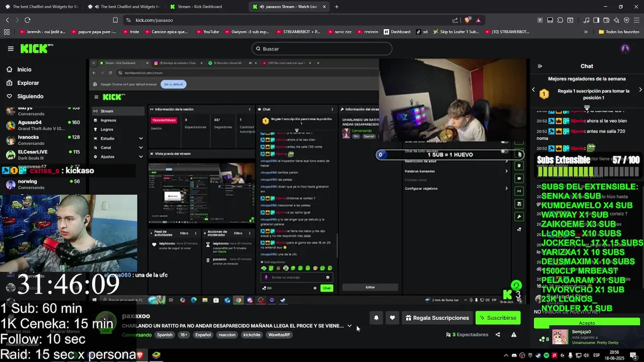Expand the stream title with the chevron
Viewport: 644px width, 362px height.
[x=349, y=326]
